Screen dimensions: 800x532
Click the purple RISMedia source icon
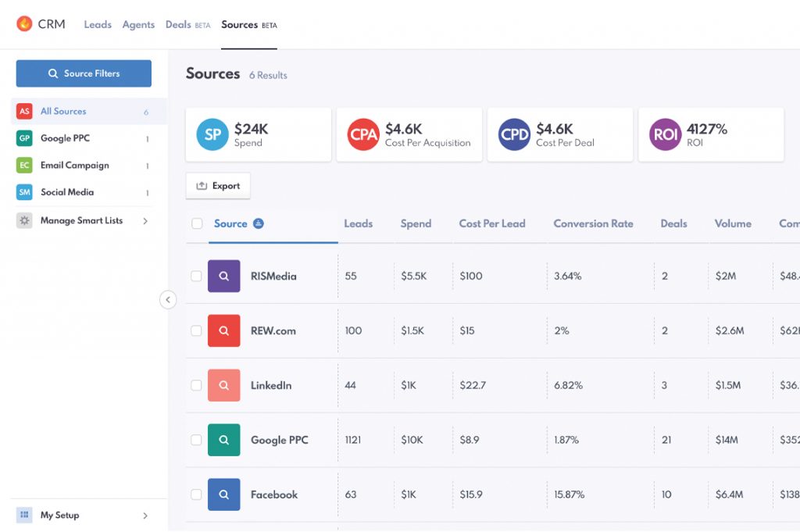tap(223, 277)
